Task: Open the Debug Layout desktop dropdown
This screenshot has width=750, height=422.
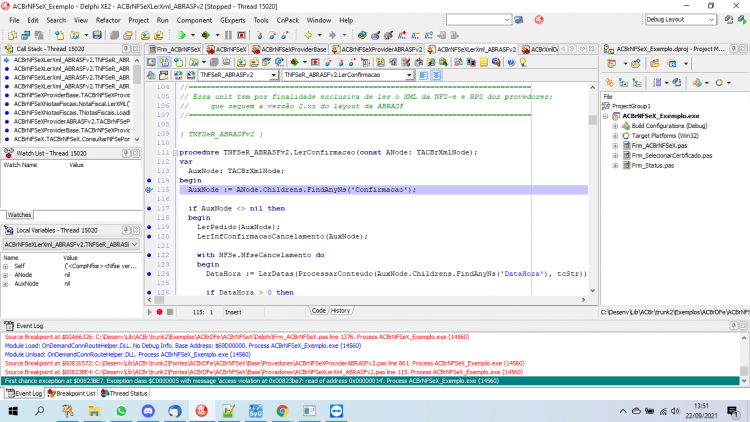Action: (x=711, y=20)
